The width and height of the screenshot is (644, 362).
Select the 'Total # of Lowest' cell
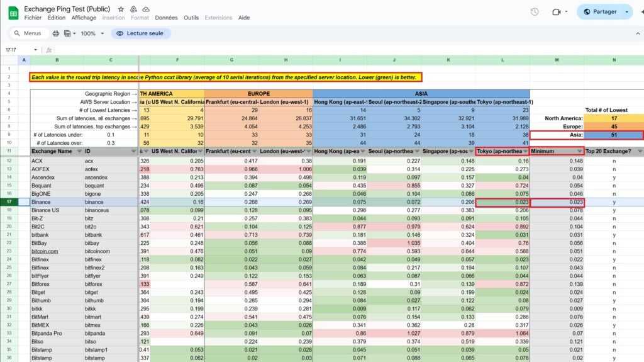pyautogui.click(x=614, y=110)
